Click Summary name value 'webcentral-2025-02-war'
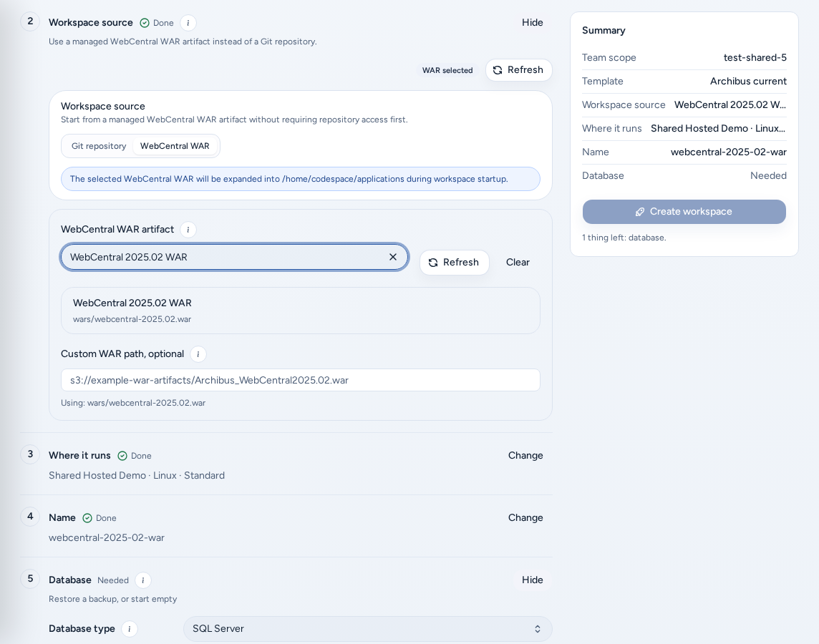Screen dimensions: 819x644 [729, 152]
